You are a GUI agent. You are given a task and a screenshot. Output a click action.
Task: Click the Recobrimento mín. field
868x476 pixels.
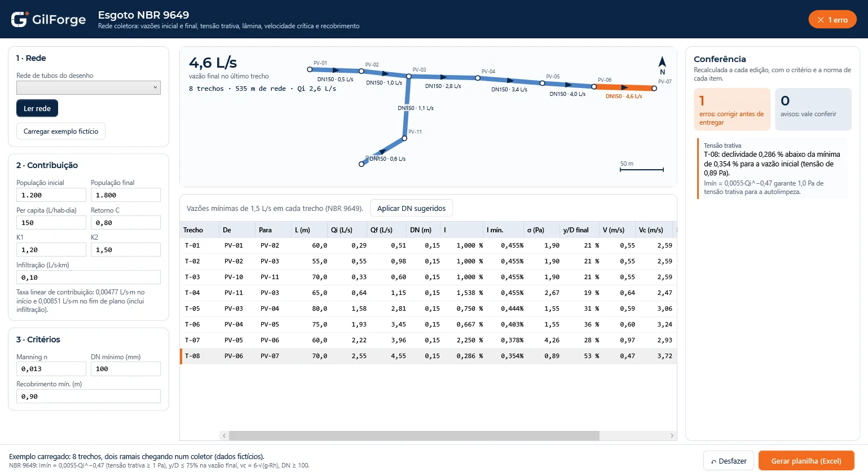[x=89, y=396]
